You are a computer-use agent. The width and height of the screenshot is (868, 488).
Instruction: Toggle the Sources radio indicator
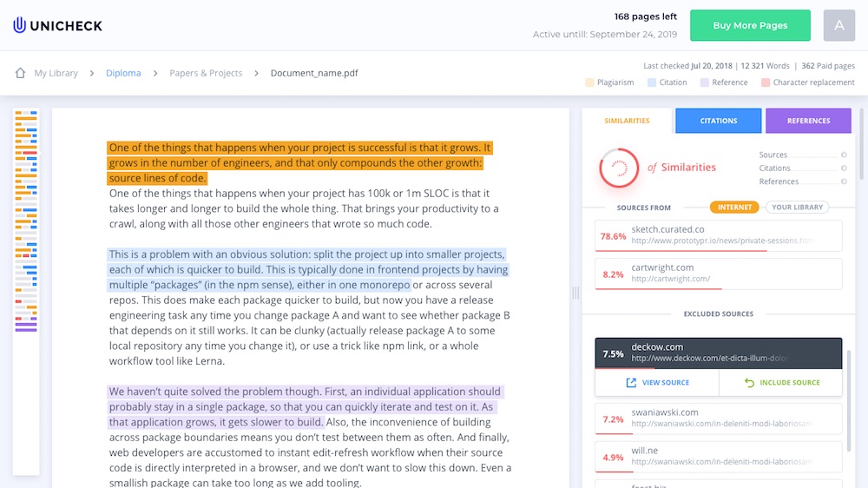pos(844,155)
